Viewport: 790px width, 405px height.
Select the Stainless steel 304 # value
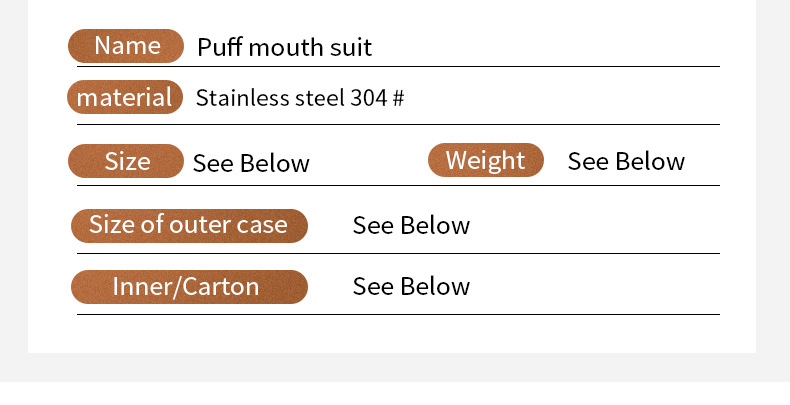pyautogui.click(x=299, y=98)
